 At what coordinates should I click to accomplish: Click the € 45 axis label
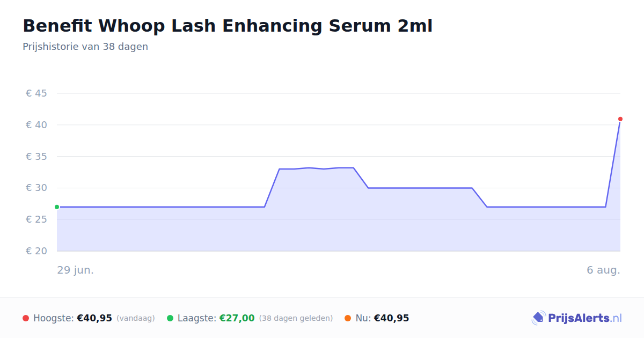36,93
